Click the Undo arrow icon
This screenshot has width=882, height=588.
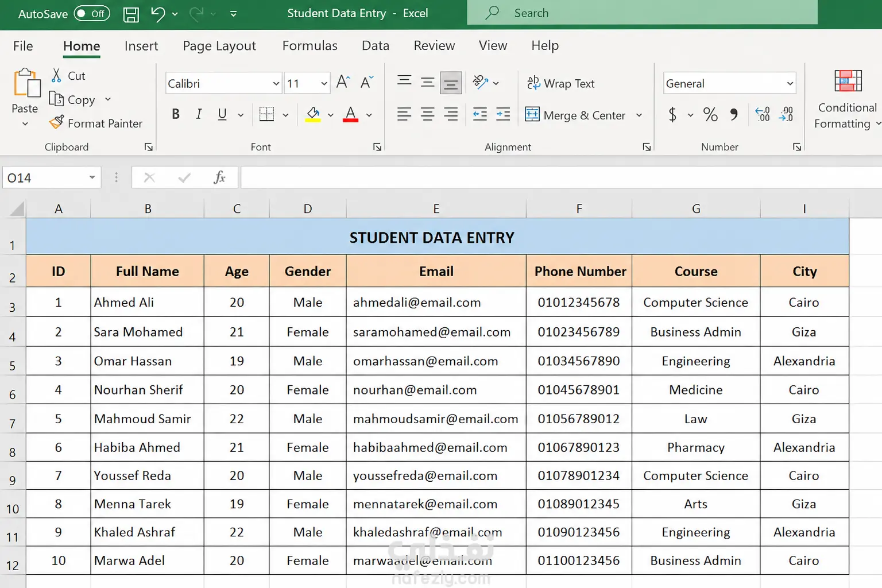[x=158, y=14]
